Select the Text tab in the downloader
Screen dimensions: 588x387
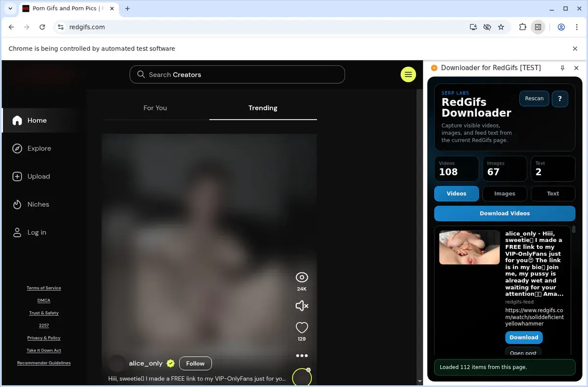point(553,193)
